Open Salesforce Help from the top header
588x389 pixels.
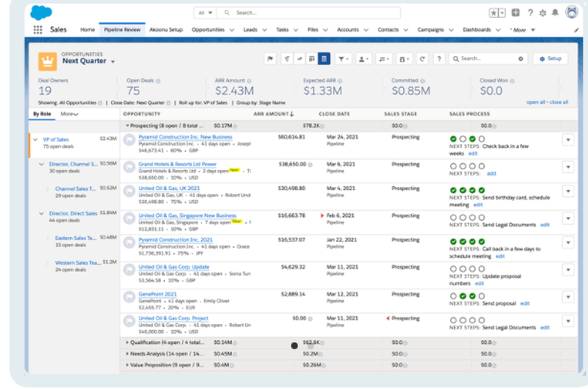pyautogui.click(x=530, y=13)
